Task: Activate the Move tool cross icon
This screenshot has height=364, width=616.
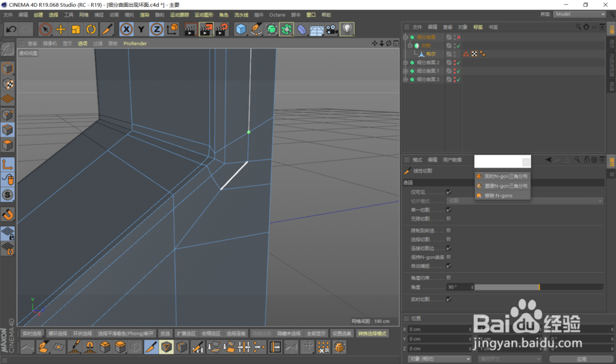Action: (x=60, y=30)
